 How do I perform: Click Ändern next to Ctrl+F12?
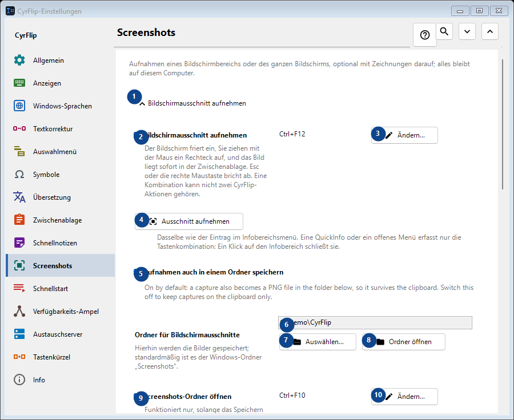click(x=404, y=135)
